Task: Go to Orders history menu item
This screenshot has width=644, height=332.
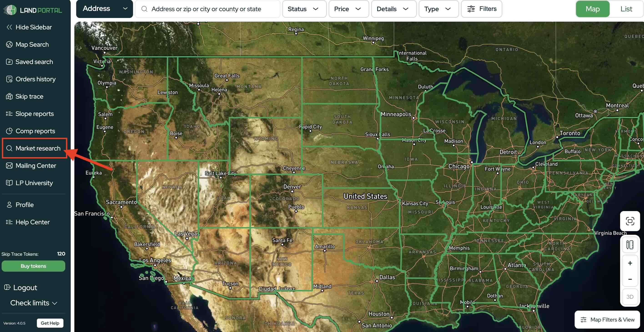Action: [35, 79]
